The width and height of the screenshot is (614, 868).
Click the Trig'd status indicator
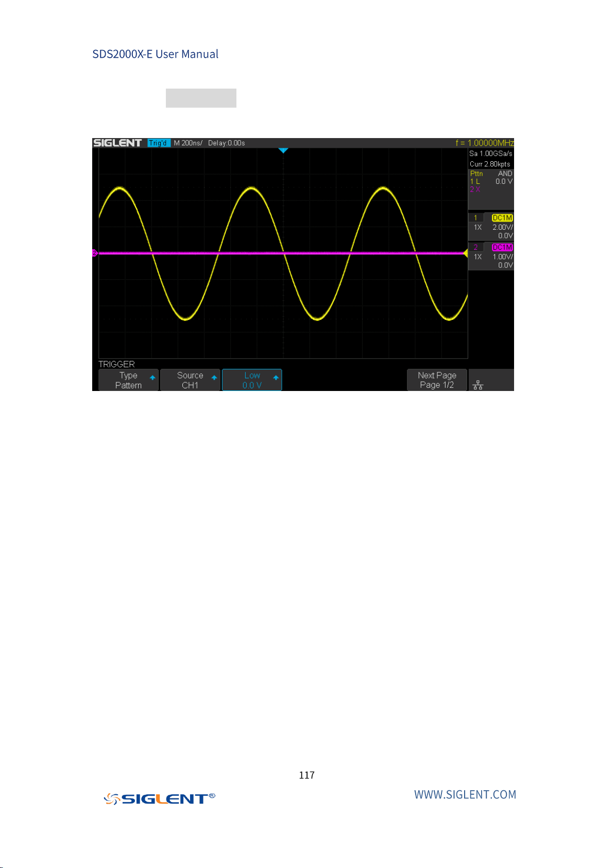(159, 143)
